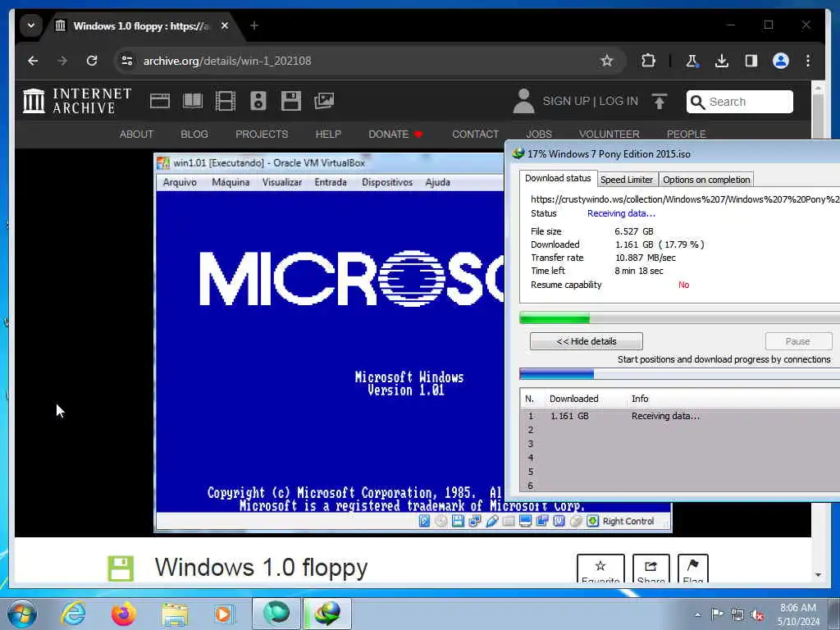The height and width of the screenshot is (630, 840).
Task: Toggle the Chrome side panel
Action: pyautogui.click(x=751, y=61)
